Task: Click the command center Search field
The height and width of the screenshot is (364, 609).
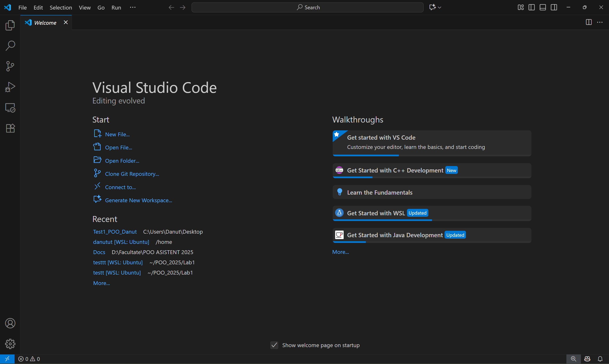Action: point(307,7)
